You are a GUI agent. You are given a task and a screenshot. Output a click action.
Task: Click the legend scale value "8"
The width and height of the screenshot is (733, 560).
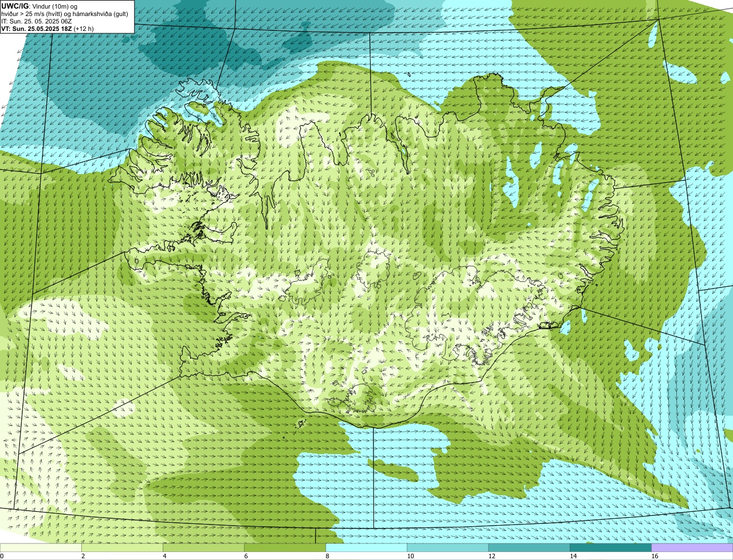point(327,556)
